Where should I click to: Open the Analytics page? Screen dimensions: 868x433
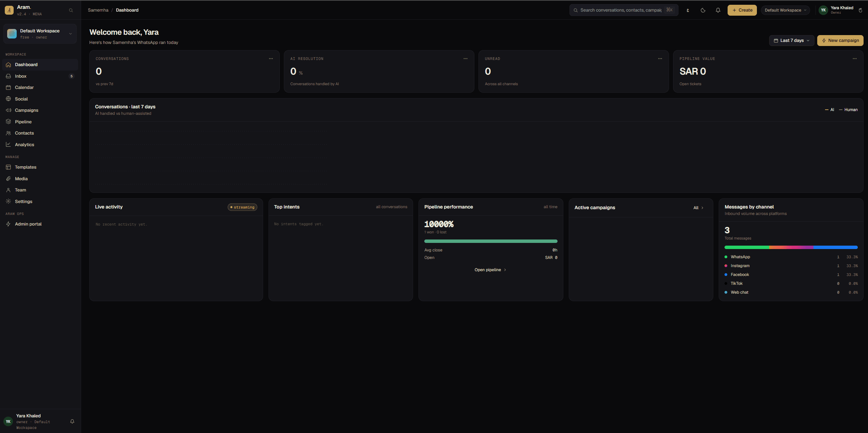40,144
